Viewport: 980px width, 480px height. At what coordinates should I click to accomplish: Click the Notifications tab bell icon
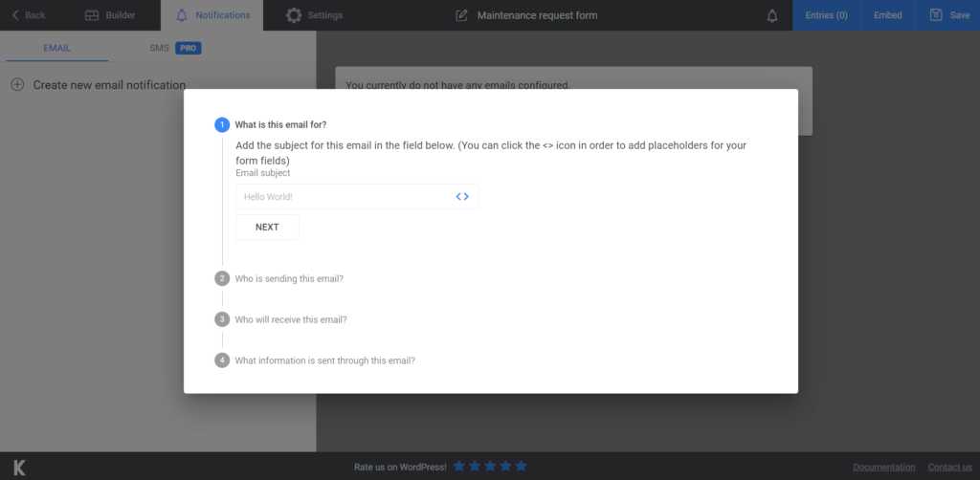coord(182,15)
